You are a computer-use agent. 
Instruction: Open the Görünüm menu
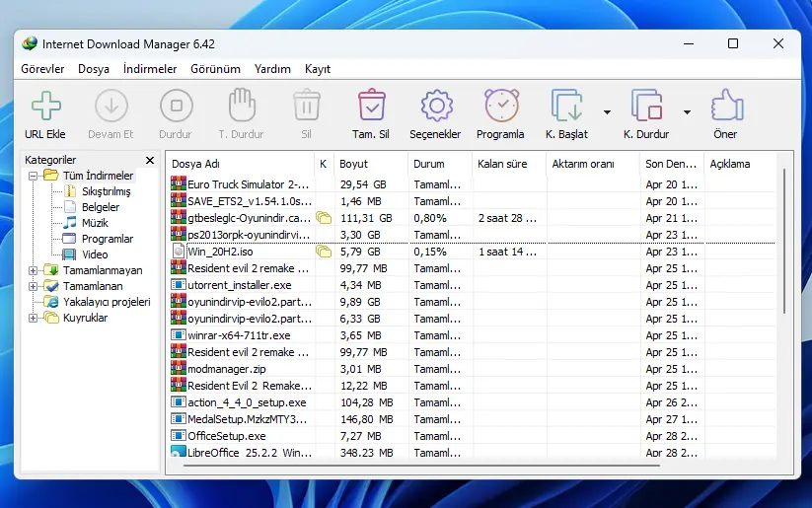click(215, 69)
